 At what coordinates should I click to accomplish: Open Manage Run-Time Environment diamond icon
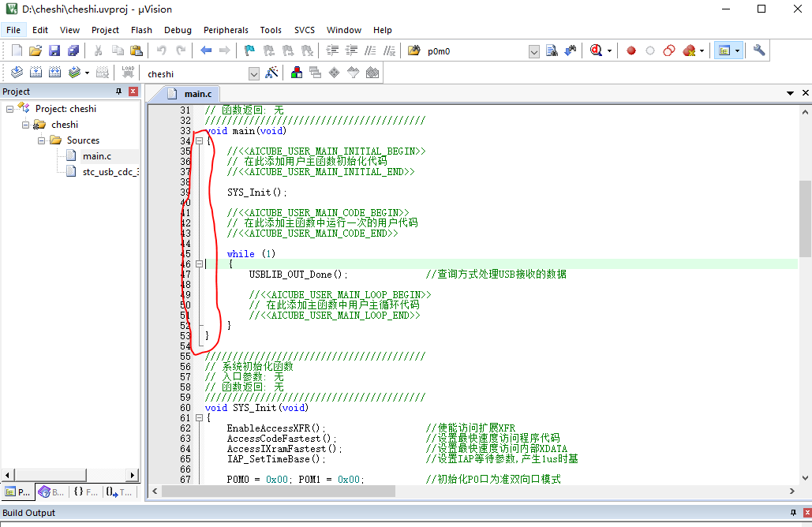334,73
